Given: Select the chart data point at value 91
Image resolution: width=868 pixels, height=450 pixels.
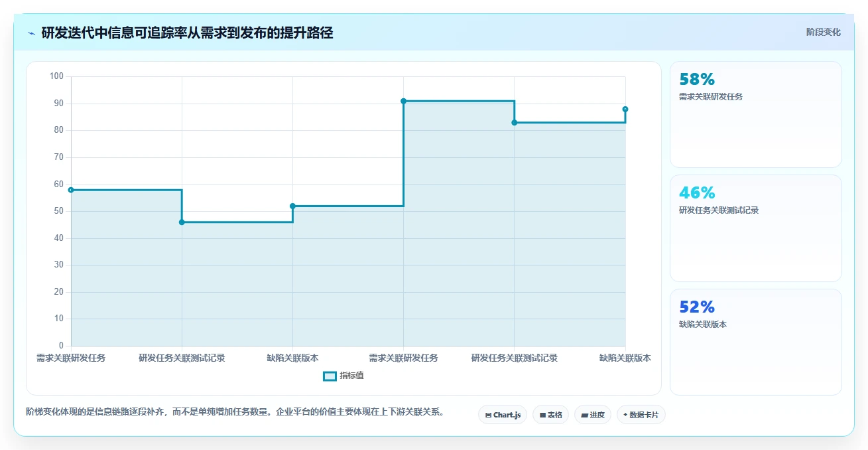Looking at the screenshot, I should 403,101.
